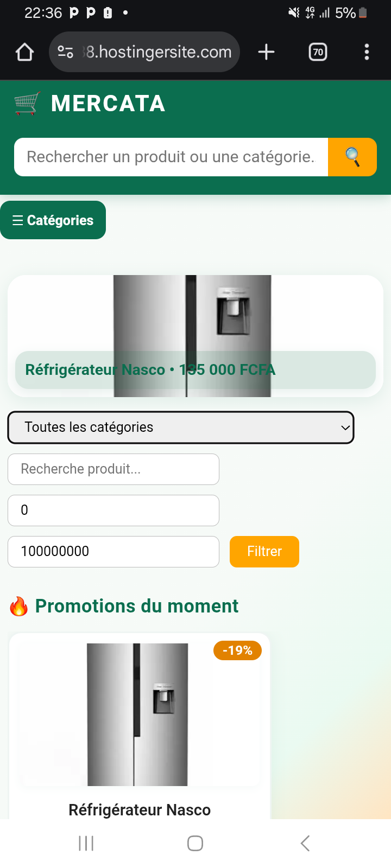Tap the Mercata shopping cart logo
The height and width of the screenshot is (868, 391).
click(27, 103)
